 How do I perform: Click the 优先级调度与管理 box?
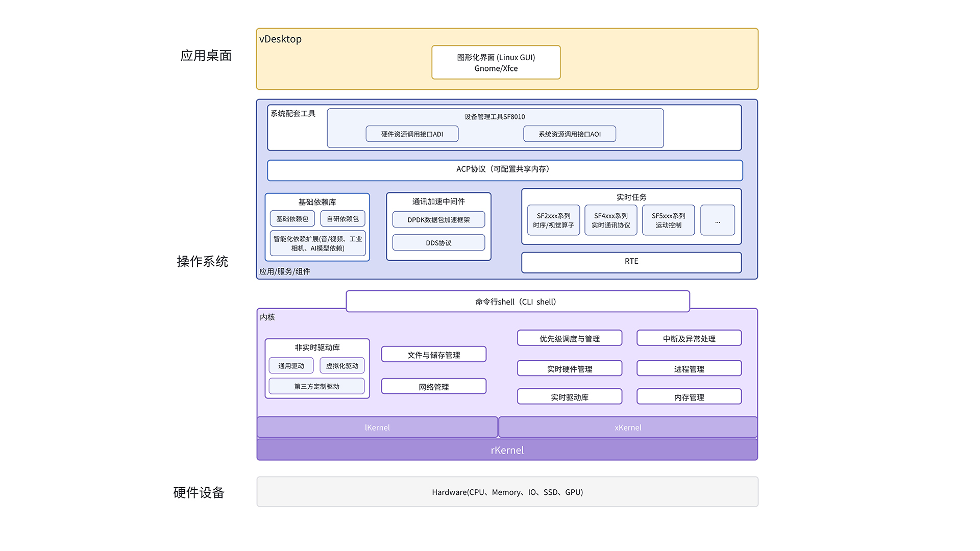pyautogui.click(x=569, y=338)
